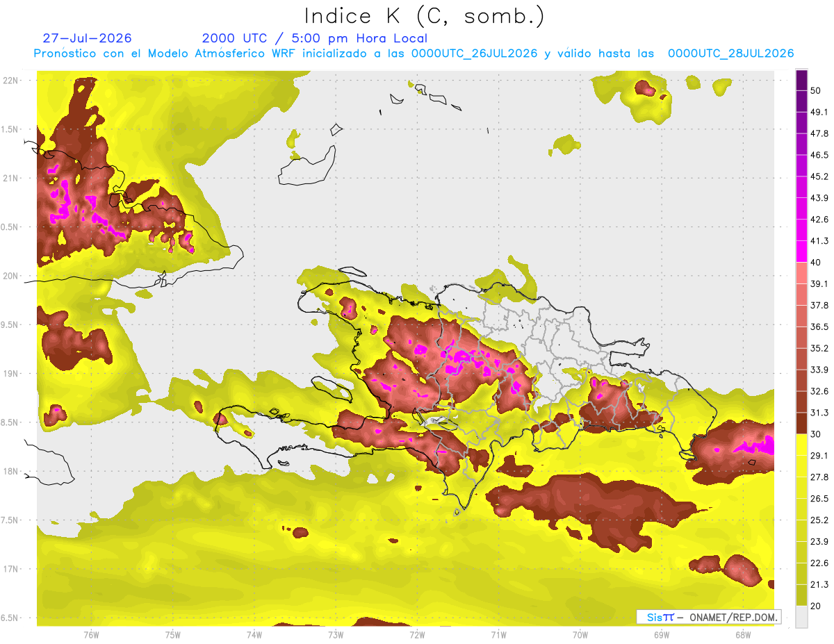Click the colorbar value '26.5'
This screenshot has width=834, height=644.
click(x=819, y=498)
